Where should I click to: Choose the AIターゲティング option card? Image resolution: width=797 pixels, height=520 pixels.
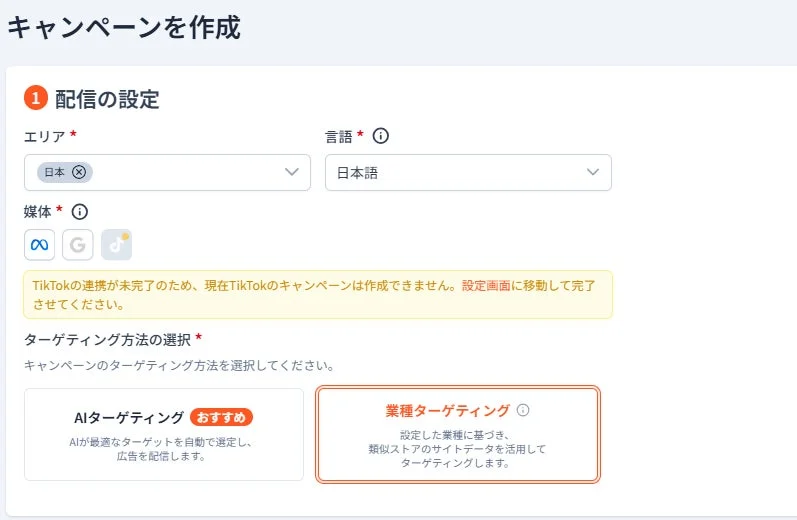pyautogui.click(x=164, y=435)
